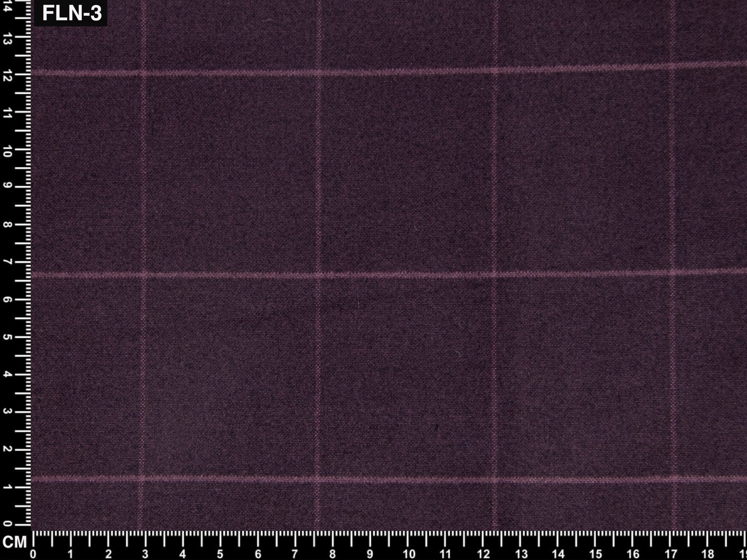Click the FLN-3 label in the corner
This screenshot has width=747, height=560.
(x=71, y=14)
